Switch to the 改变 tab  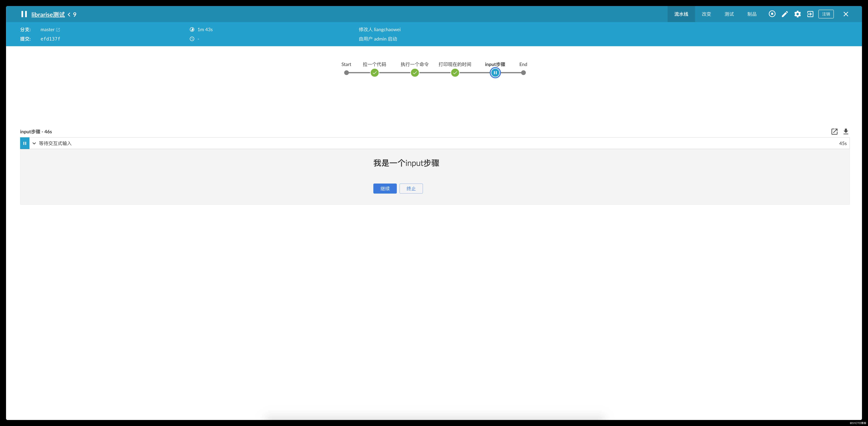pyautogui.click(x=706, y=14)
